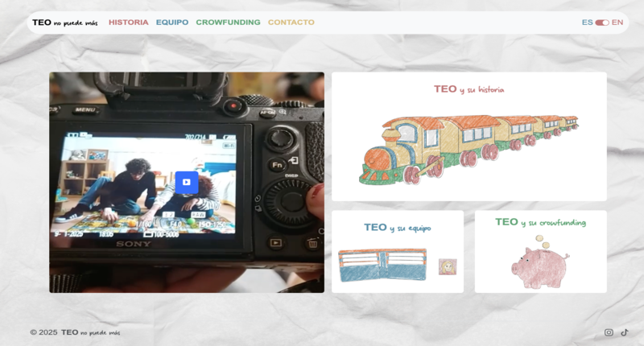644x346 pixels.
Task: Select the ES language label
Action: click(x=587, y=23)
